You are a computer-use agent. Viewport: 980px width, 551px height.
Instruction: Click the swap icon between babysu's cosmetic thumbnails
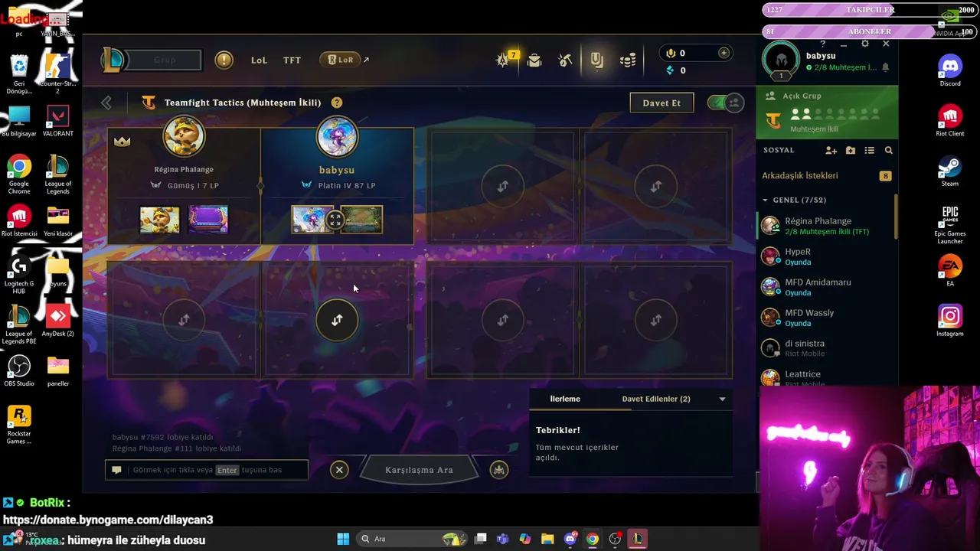(335, 220)
